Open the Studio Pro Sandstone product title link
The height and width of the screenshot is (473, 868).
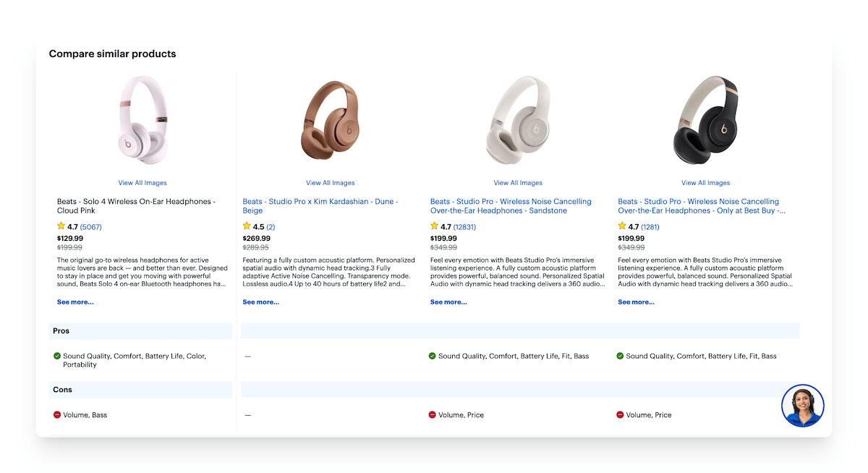tap(510, 205)
